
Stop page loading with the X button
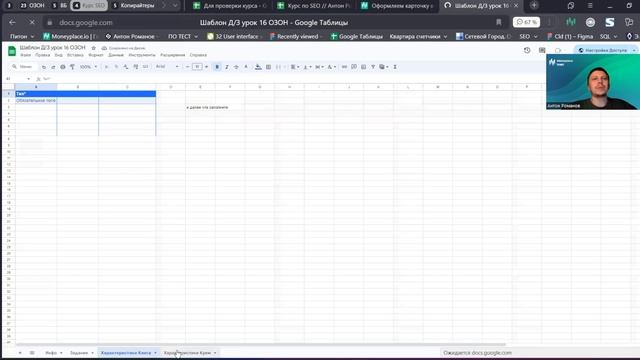[x=32, y=22]
